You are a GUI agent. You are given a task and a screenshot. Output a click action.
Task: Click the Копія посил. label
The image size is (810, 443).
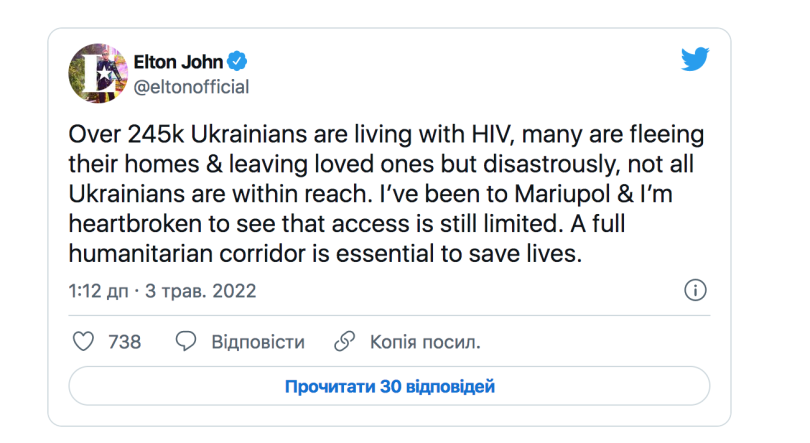coord(425,342)
